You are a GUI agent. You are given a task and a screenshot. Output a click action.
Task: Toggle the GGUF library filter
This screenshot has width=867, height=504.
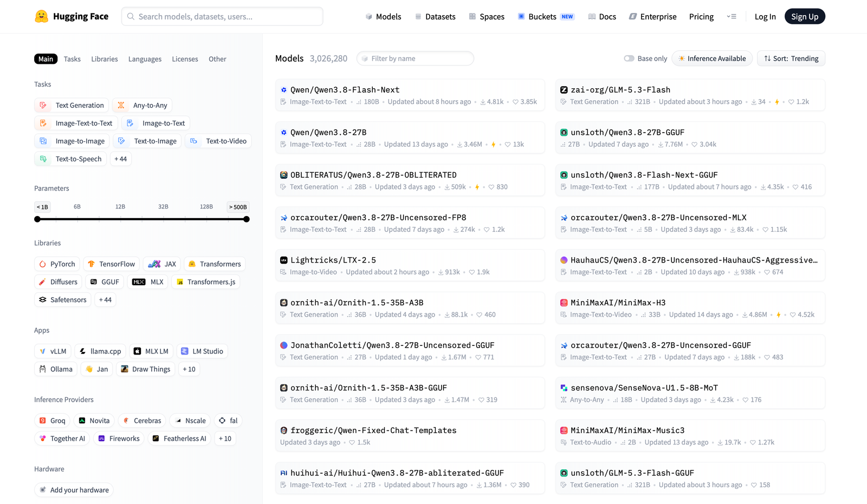[x=105, y=282]
